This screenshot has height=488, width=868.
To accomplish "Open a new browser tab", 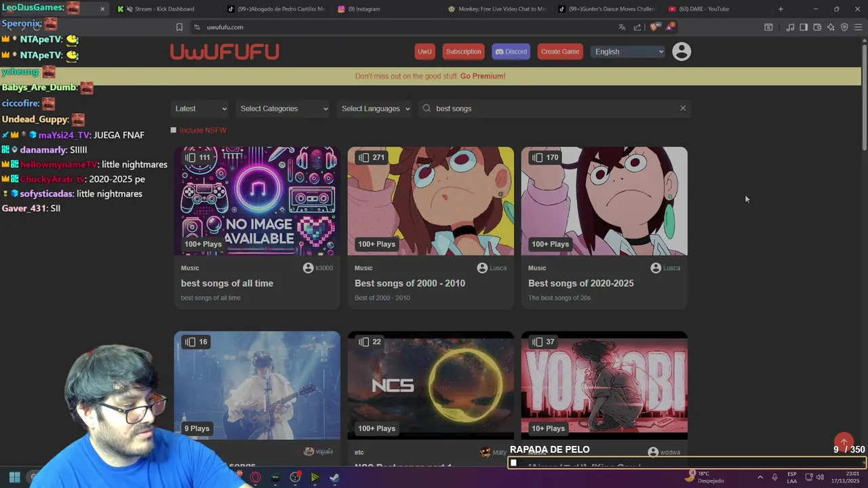I will point(781,9).
